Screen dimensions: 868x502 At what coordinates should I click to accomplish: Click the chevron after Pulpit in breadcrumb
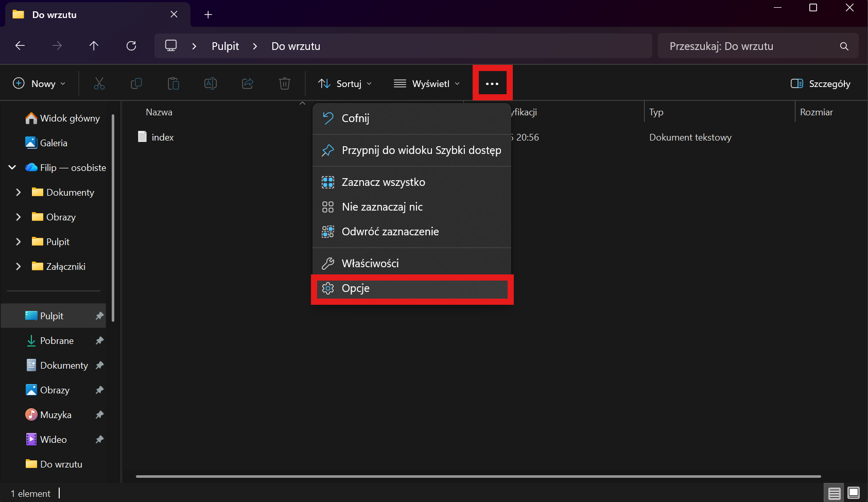tap(255, 46)
